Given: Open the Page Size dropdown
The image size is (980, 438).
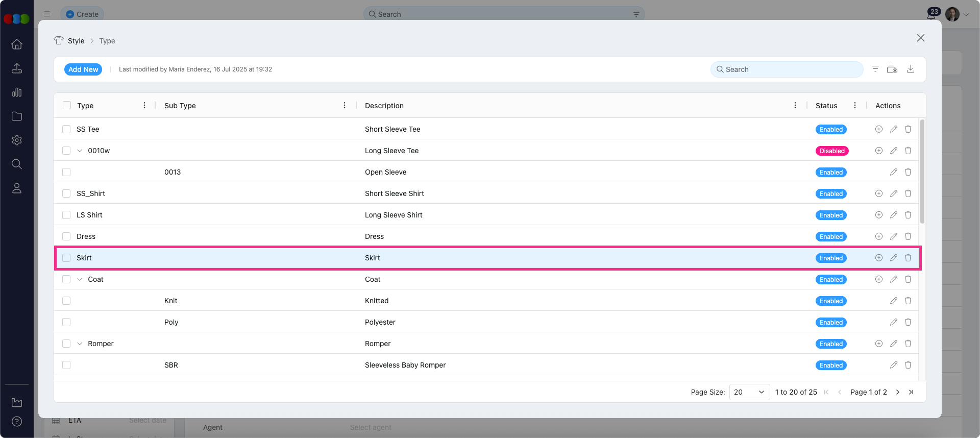Looking at the screenshot, I should 749,392.
